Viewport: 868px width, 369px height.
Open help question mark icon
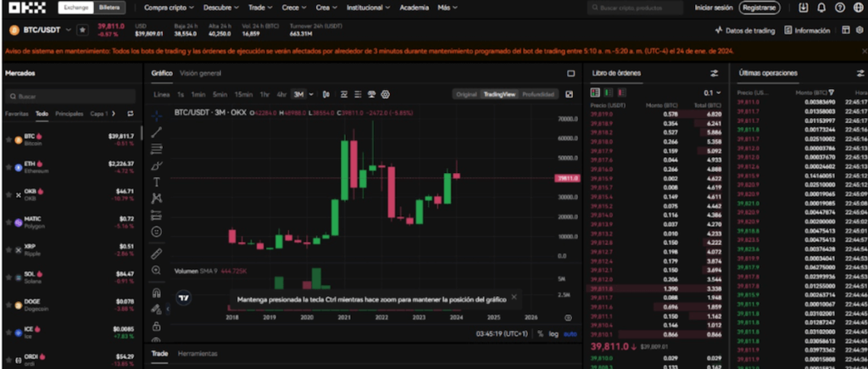pos(840,8)
